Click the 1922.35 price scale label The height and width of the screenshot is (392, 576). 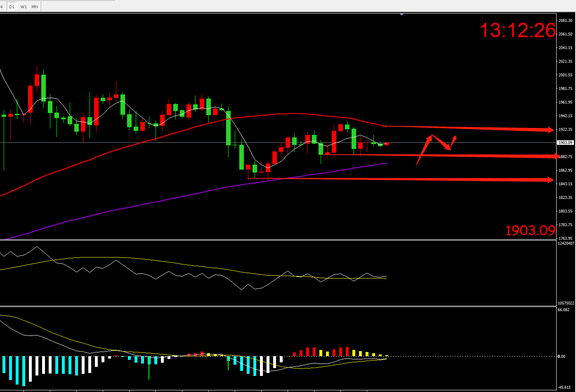565,130
